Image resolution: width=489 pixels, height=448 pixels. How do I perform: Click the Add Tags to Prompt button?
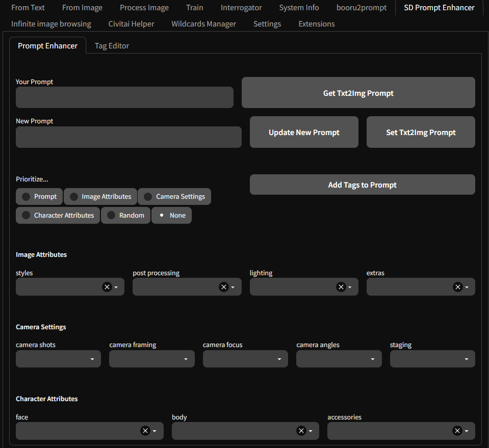click(x=362, y=185)
